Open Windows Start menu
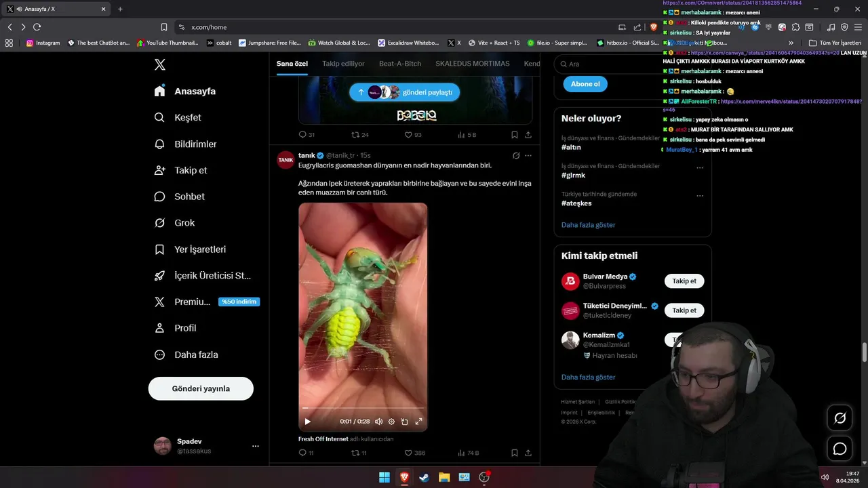Screen dimensions: 868x488 click(x=384, y=477)
